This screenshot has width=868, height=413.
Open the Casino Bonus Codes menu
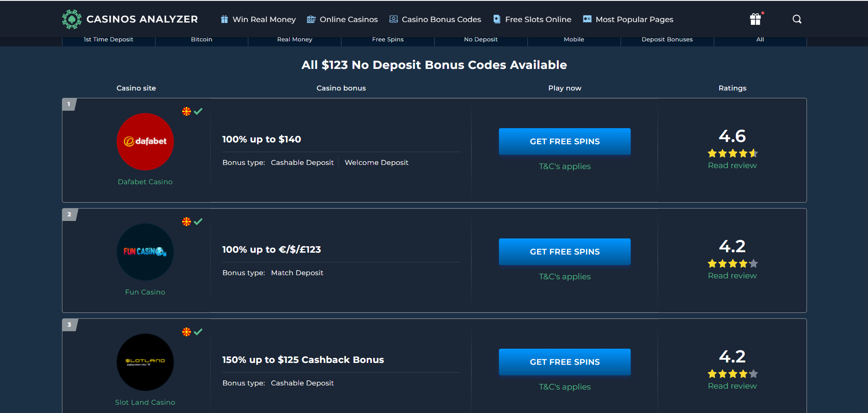442,19
